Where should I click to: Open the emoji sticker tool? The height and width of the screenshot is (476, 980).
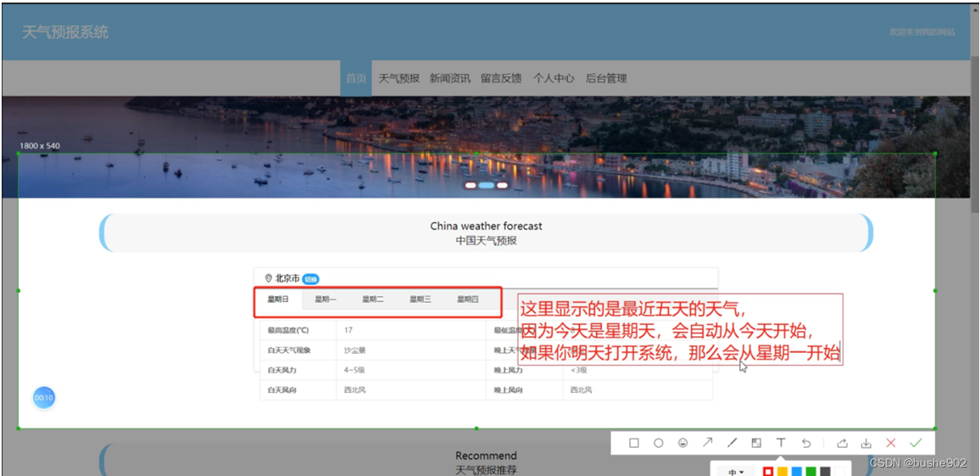tap(682, 443)
